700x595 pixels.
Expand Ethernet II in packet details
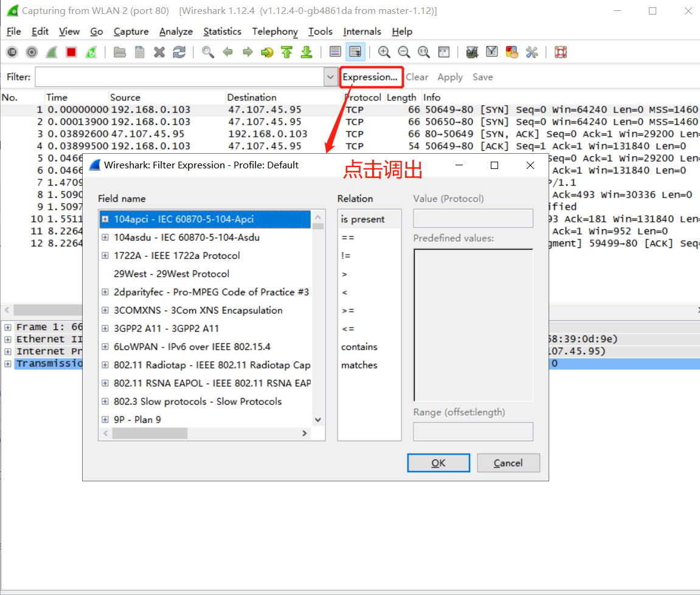pos(7,339)
